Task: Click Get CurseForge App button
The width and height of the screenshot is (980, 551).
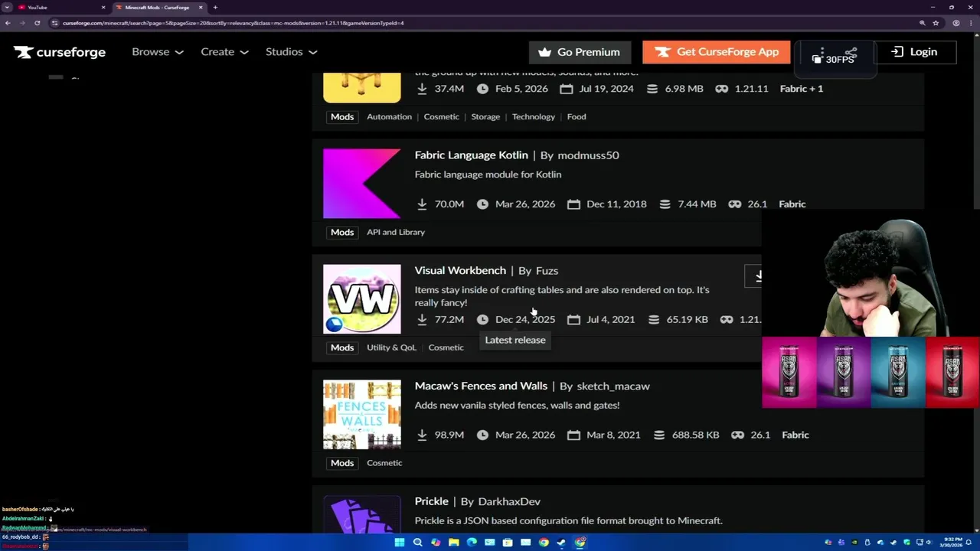Action: tap(717, 52)
